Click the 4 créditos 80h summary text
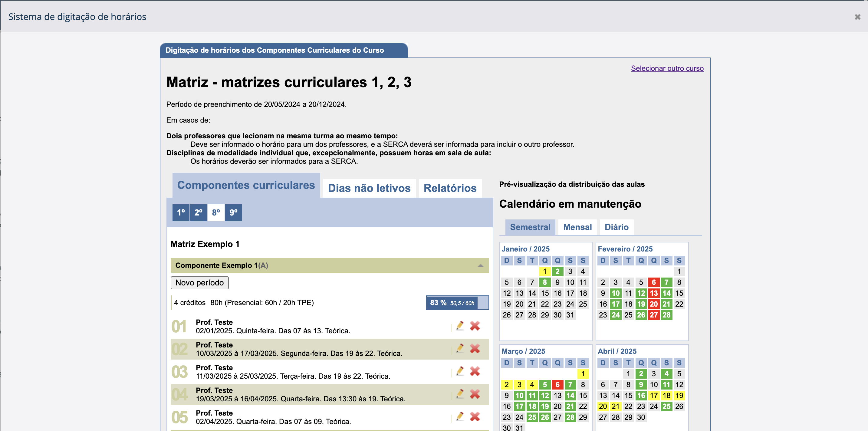The height and width of the screenshot is (431, 868). [244, 303]
